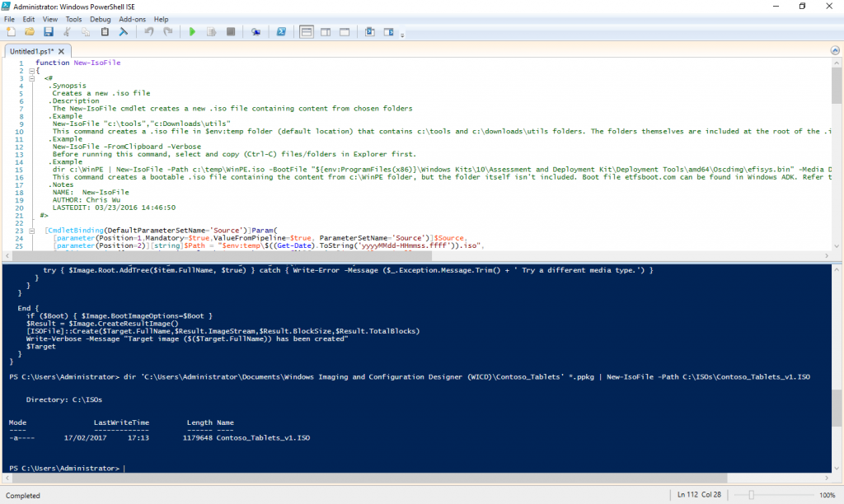The height and width of the screenshot is (504, 844).
Task: Open the Debug menu
Action: point(100,20)
